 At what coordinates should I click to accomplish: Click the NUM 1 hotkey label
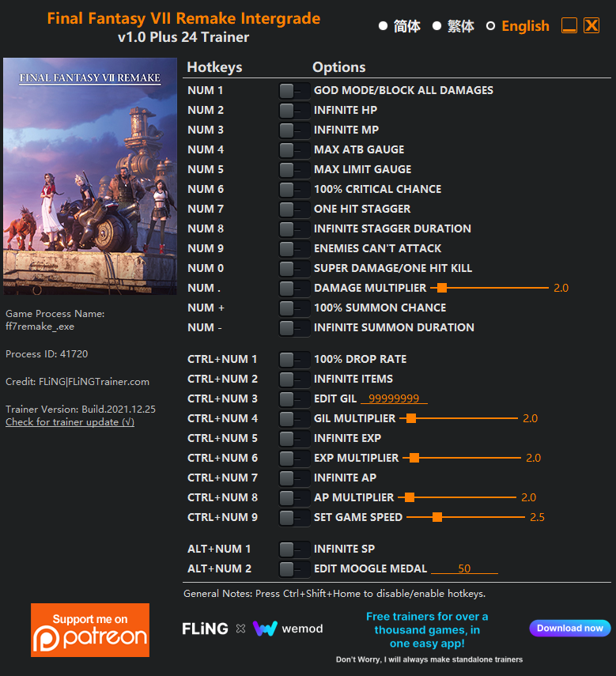205,91
